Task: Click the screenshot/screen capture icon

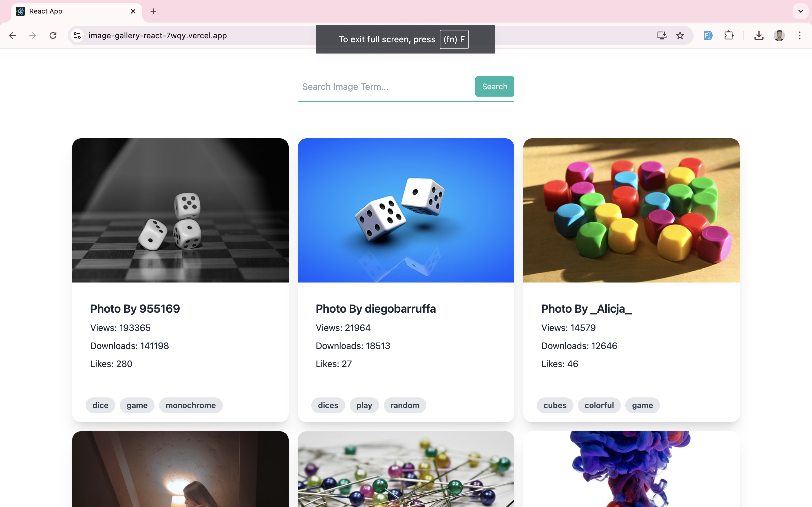Action: [x=661, y=35]
